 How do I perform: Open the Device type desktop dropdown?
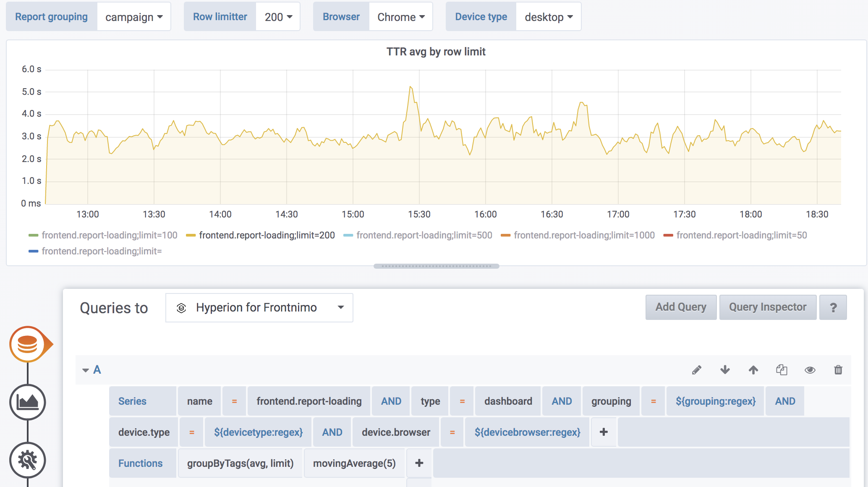click(548, 17)
